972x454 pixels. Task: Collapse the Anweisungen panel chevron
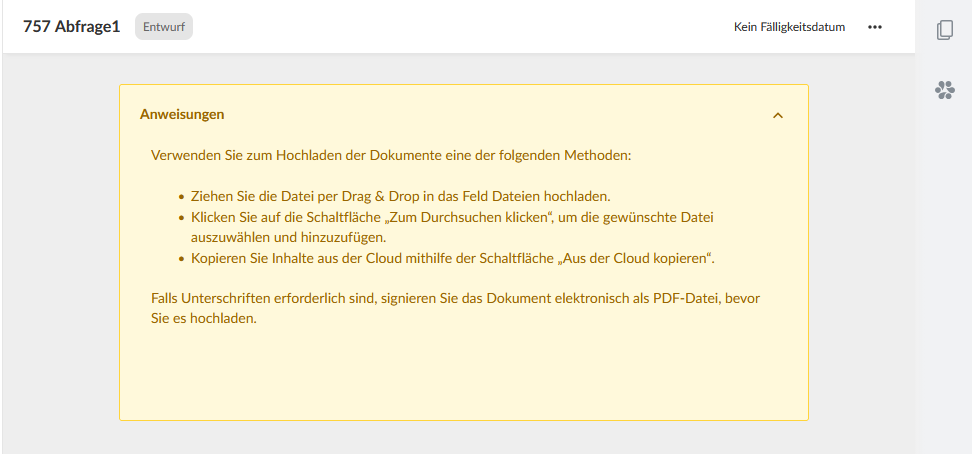[x=778, y=115]
